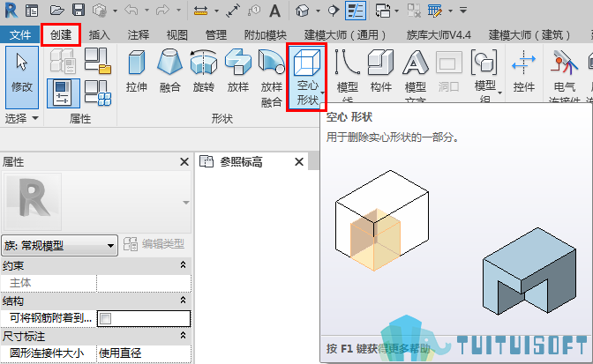Select the Control (控件) tool

(524, 71)
